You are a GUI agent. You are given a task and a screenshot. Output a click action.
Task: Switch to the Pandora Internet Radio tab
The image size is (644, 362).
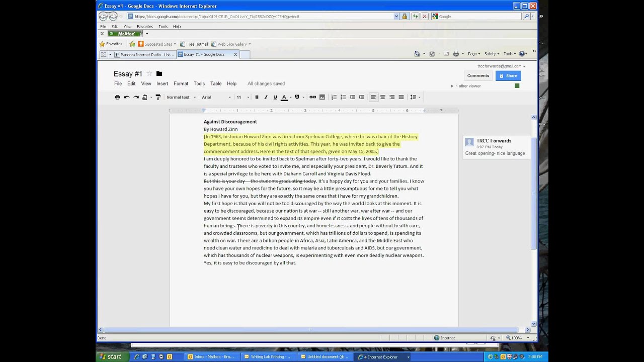[144, 54]
